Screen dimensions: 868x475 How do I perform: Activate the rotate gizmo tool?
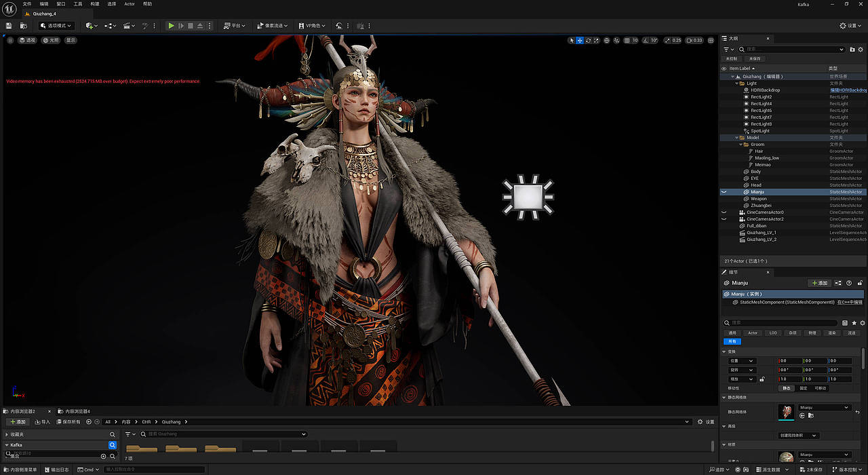[588, 40]
